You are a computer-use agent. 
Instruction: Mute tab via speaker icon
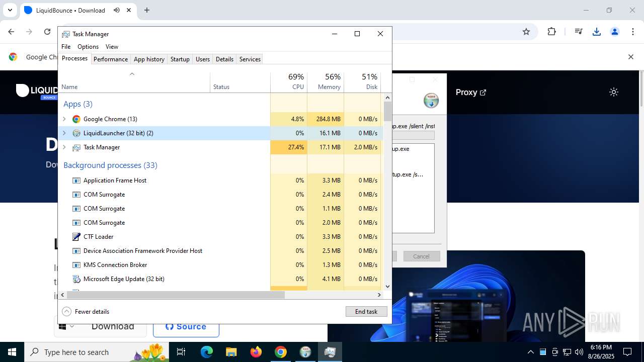[x=117, y=10]
